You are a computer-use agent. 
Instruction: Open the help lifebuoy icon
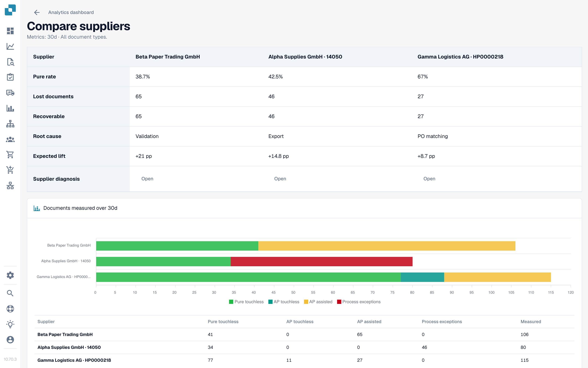click(10, 309)
